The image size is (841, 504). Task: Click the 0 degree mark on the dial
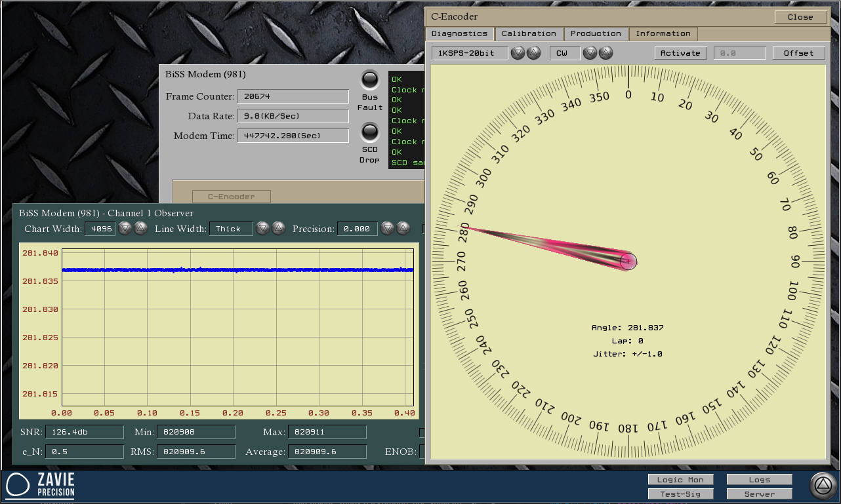[x=628, y=95]
